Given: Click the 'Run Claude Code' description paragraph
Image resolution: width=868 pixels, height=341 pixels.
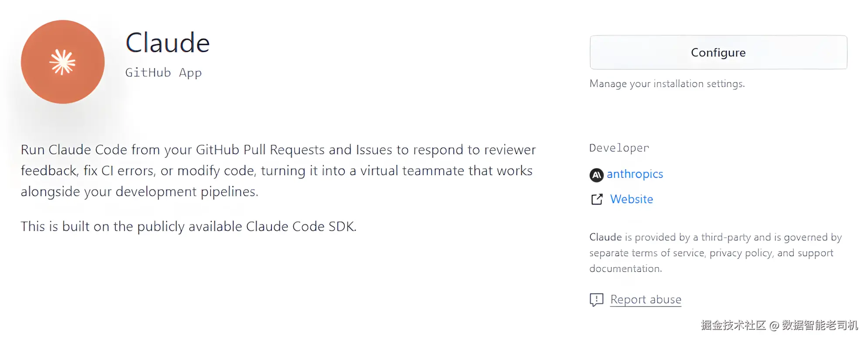Looking at the screenshot, I should (x=277, y=170).
